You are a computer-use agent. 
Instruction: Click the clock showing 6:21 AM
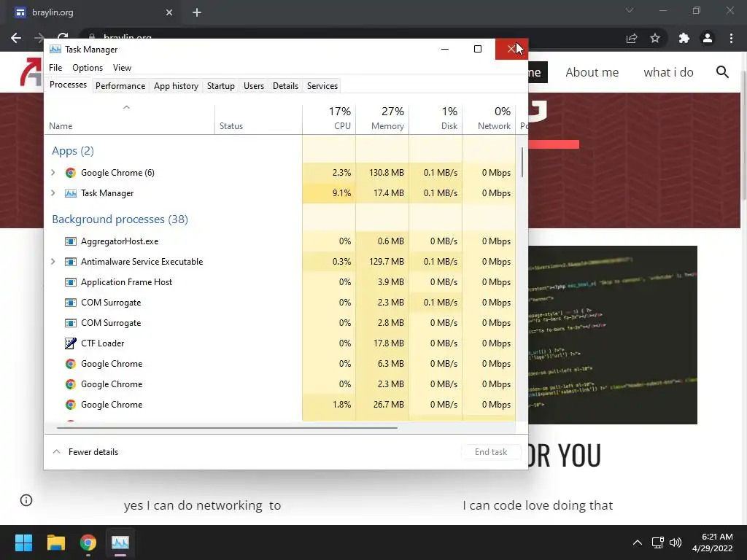717,537
